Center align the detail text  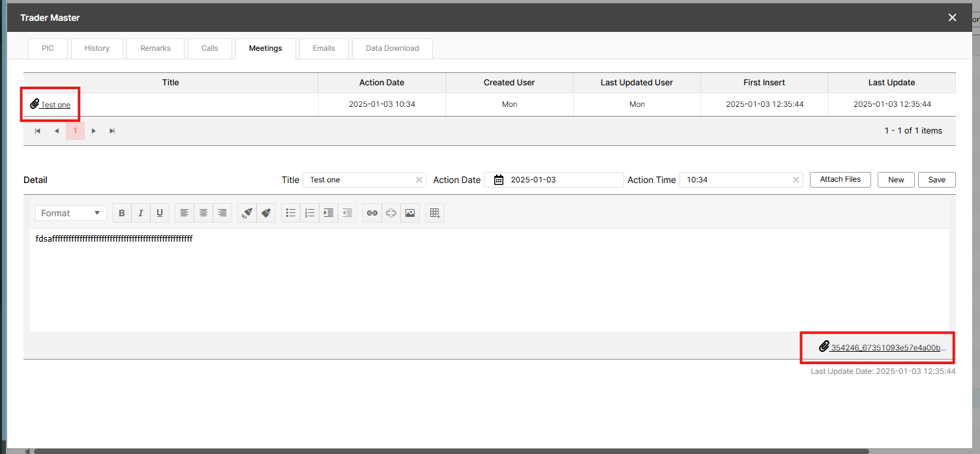point(203,213)
